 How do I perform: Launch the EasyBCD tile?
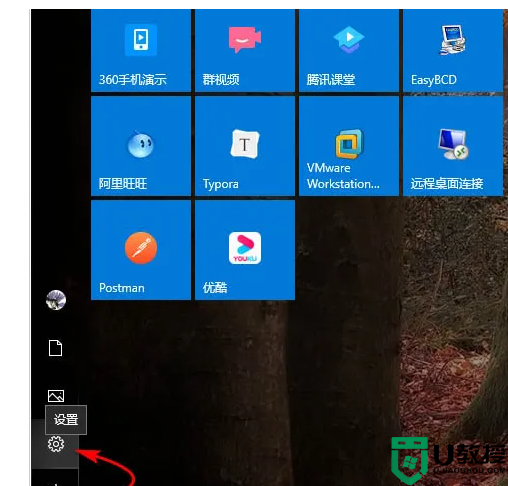coord(453,50)
